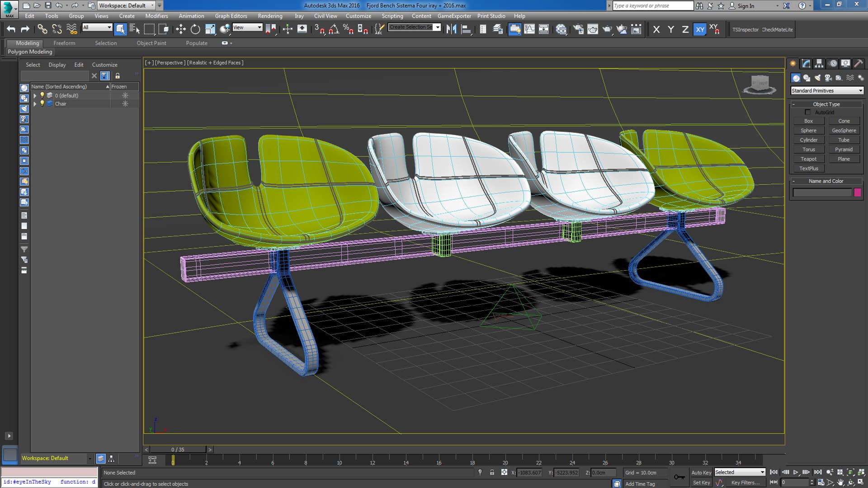Image resolution: width=868 pixels, height=488 pixels.
Task: Select the Rotate tool in main toolbar
Action: pos(195,29)
